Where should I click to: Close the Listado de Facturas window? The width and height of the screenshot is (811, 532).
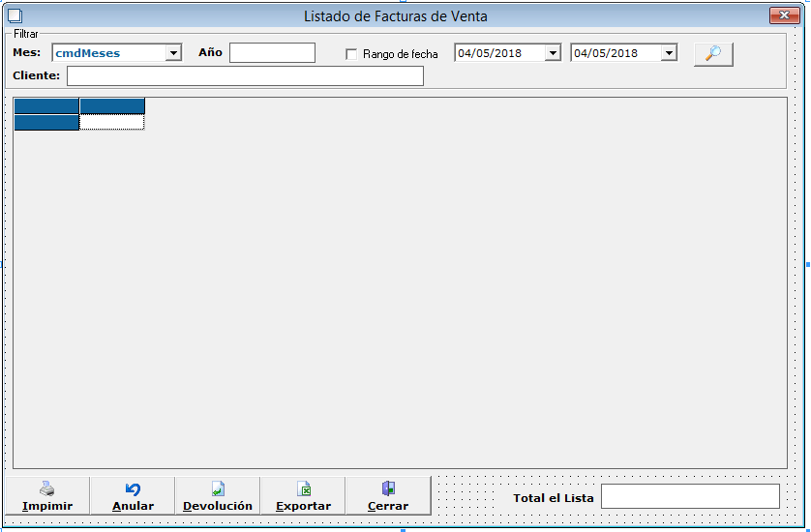tap(782, 15)
